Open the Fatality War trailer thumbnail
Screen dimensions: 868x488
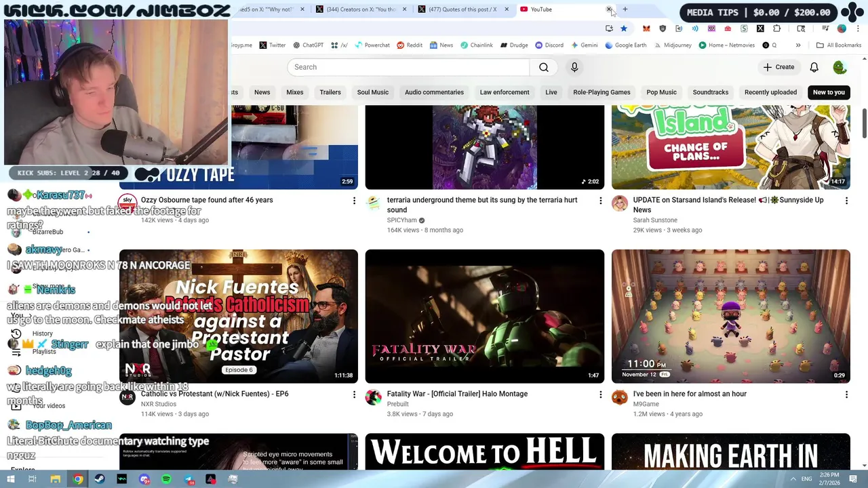[485, 317]
